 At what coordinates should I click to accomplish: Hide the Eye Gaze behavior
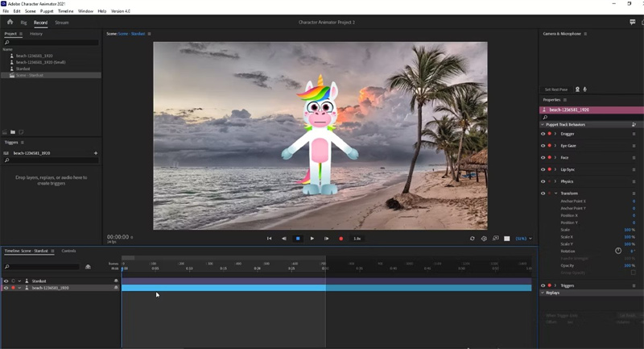543,146
